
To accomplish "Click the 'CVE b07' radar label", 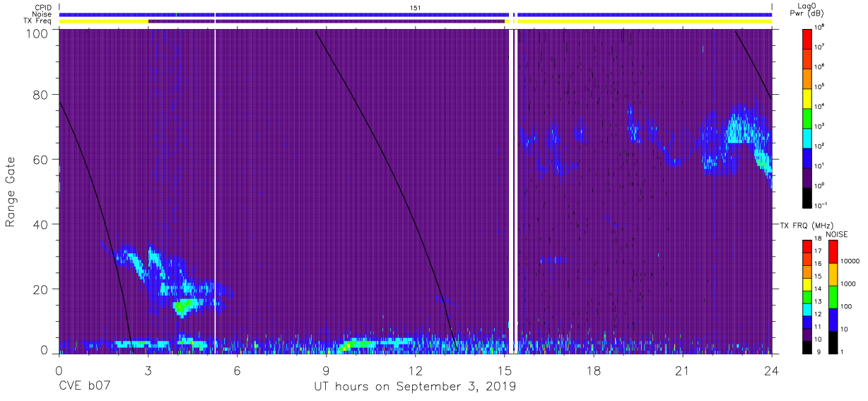I will pos(86,387).
